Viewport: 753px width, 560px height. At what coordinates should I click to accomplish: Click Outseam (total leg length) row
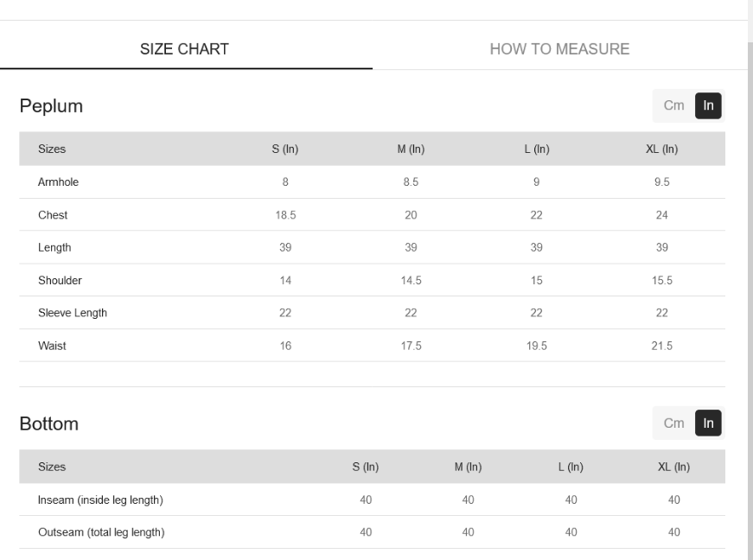coord(373,532)
